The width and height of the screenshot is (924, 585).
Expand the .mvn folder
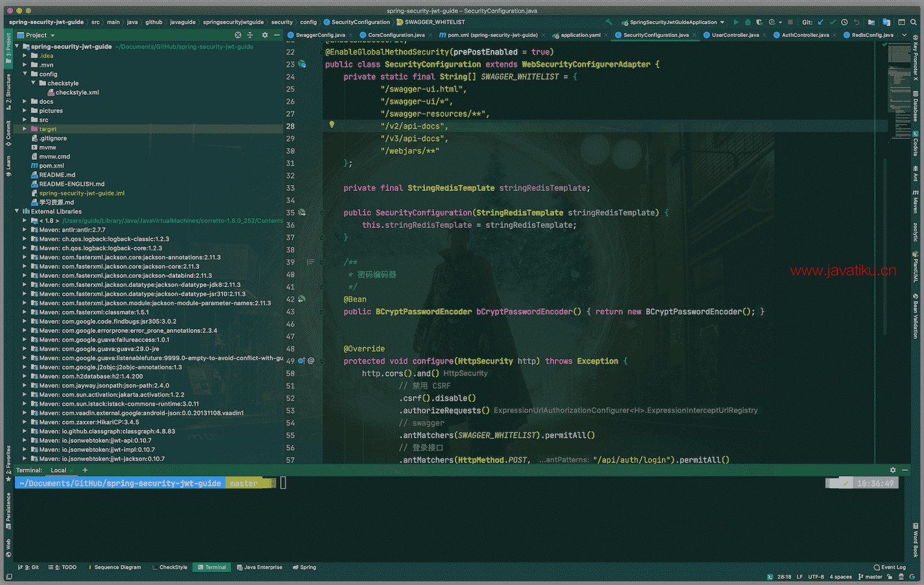click(25, 65)
